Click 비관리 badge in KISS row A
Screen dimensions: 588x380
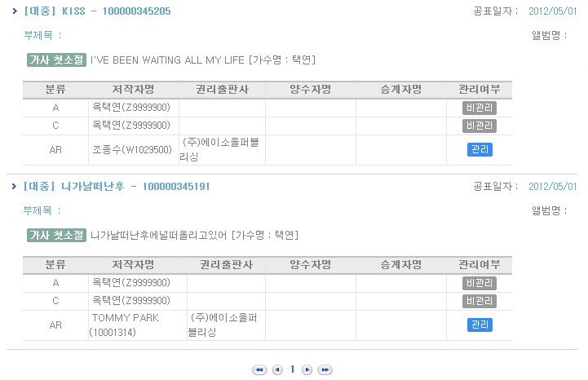[480, 108]
